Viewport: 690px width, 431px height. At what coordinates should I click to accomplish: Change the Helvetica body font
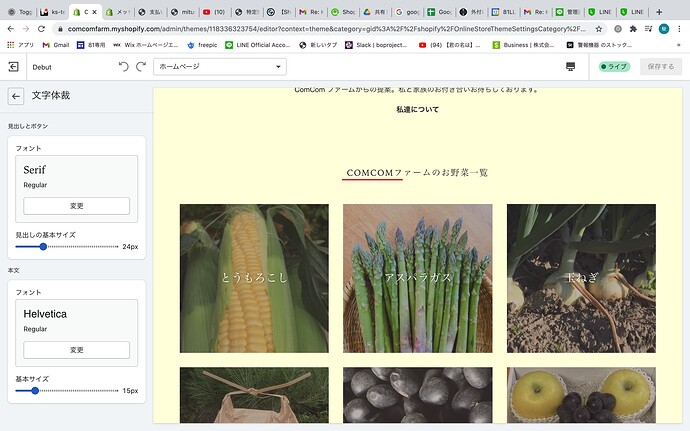(77, 350)
